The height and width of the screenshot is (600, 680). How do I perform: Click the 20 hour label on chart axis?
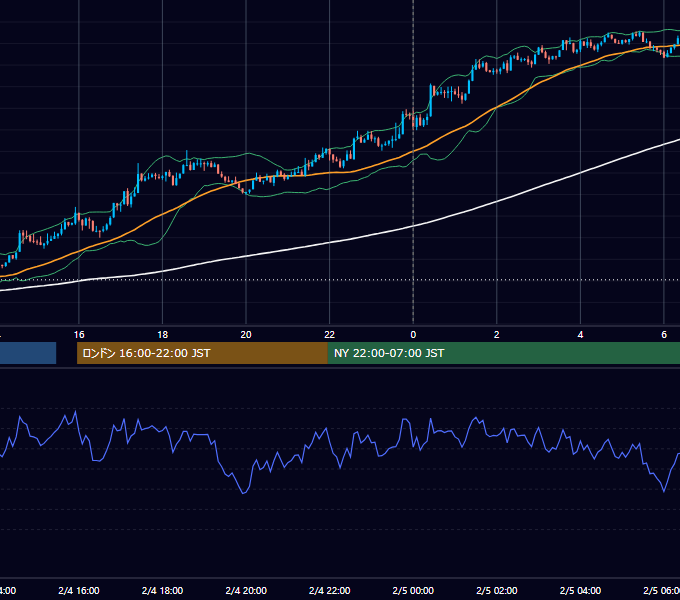click(x=246, y=335)
